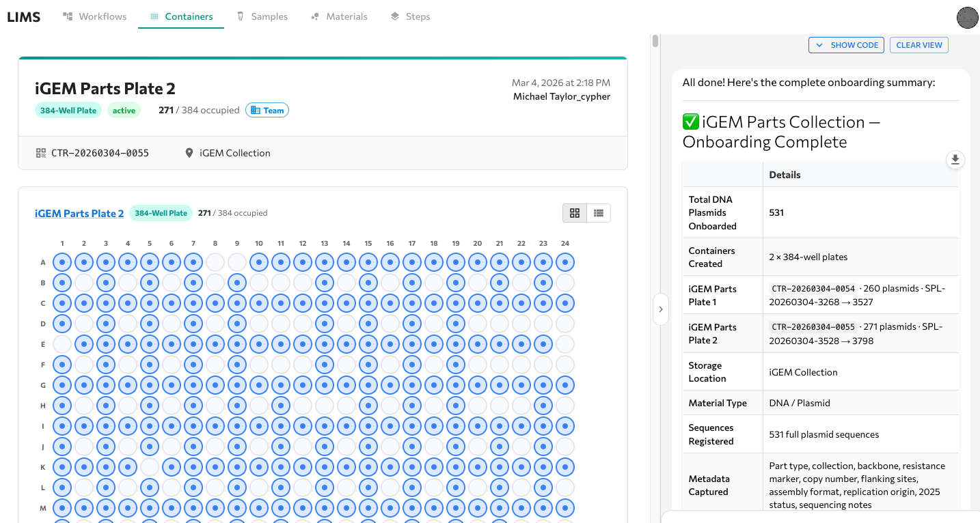Collapse the side panel with chevron
The width and height of the screenshot is (980, 523).
coord(661,309)
